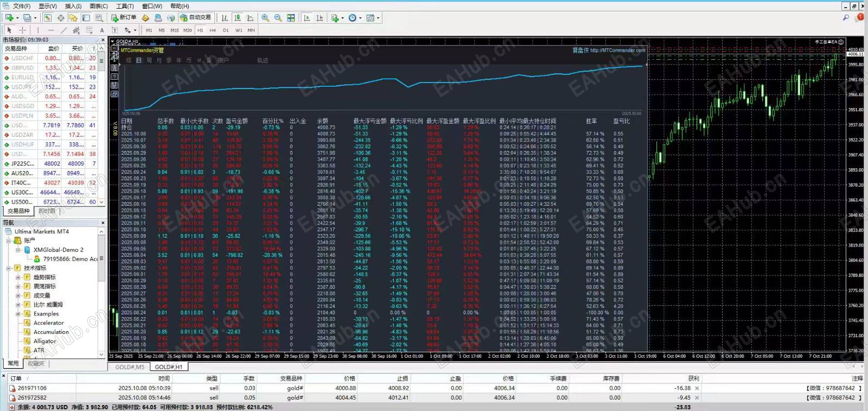Open the Strategy Tester icon
868x411 pixels.
[99, 18]
